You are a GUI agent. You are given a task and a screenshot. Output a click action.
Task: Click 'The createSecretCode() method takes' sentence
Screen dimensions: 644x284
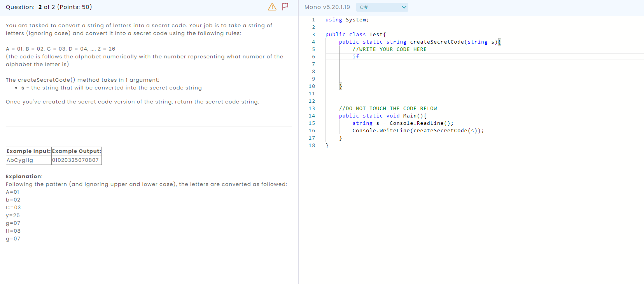82,80
